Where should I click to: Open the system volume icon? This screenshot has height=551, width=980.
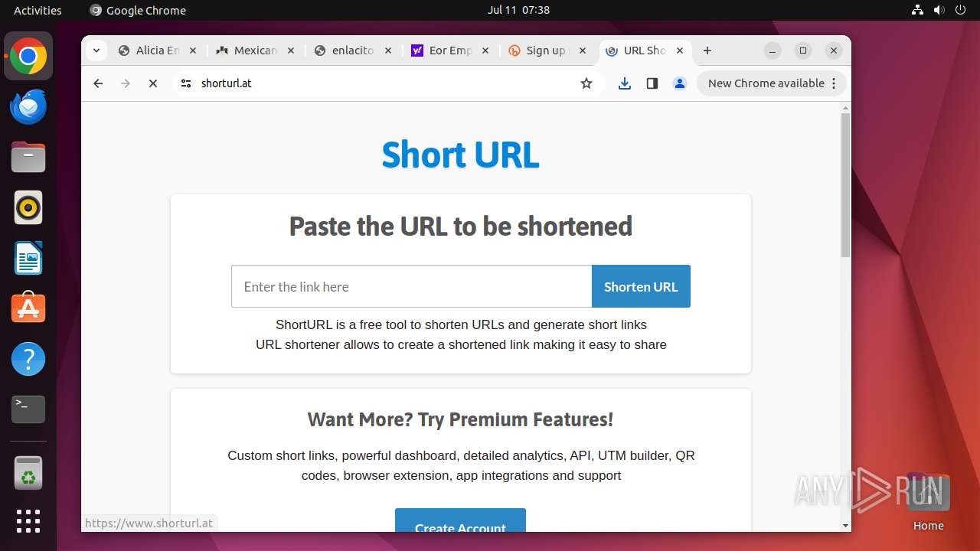939,10
